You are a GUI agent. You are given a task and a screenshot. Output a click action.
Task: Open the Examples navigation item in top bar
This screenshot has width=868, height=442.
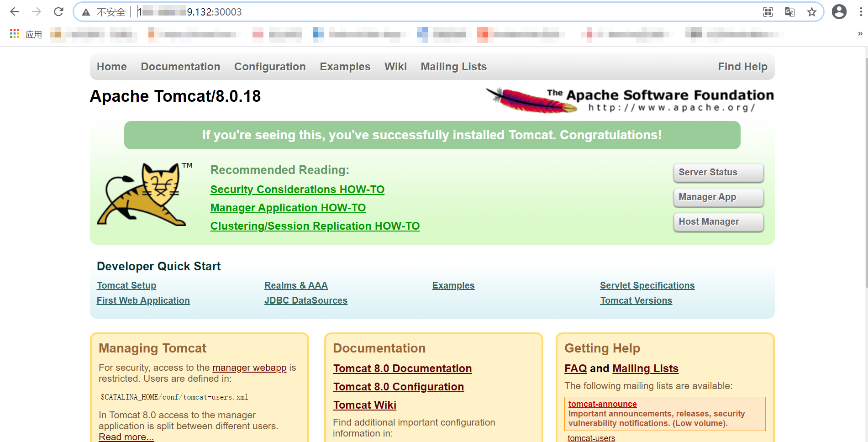pyautogui.click(x=345, y=67)
